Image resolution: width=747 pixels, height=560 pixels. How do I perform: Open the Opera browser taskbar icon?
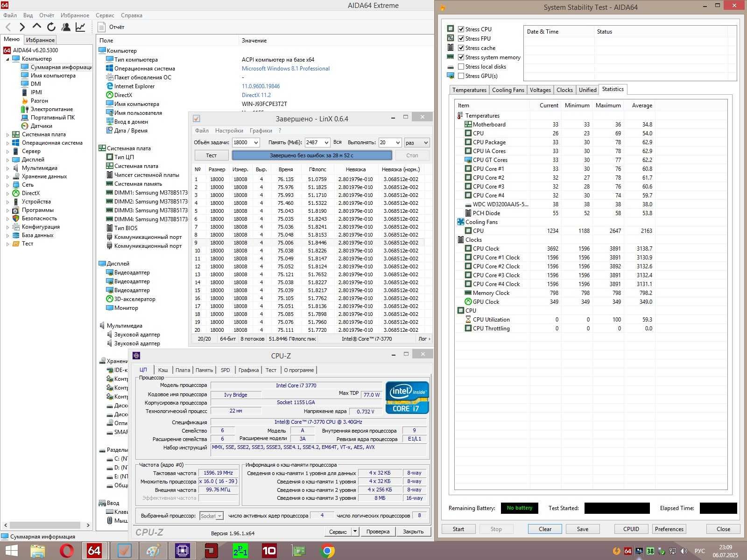(66, 551)
